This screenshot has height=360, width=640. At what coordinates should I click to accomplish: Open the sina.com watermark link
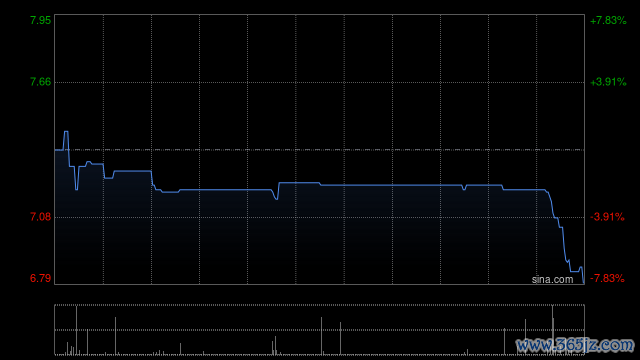552,280
